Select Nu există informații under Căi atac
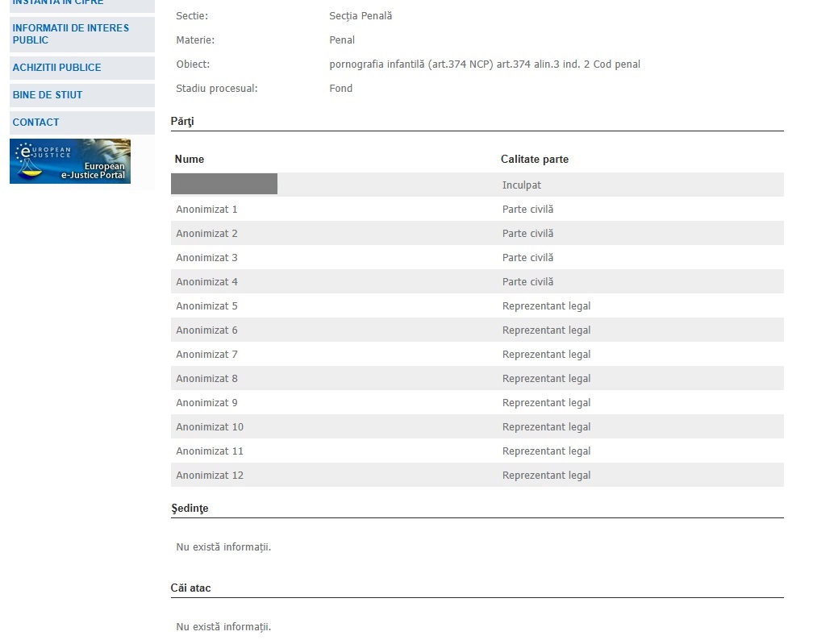The height and width of the screenshot is (644, 838). point(223,627)
